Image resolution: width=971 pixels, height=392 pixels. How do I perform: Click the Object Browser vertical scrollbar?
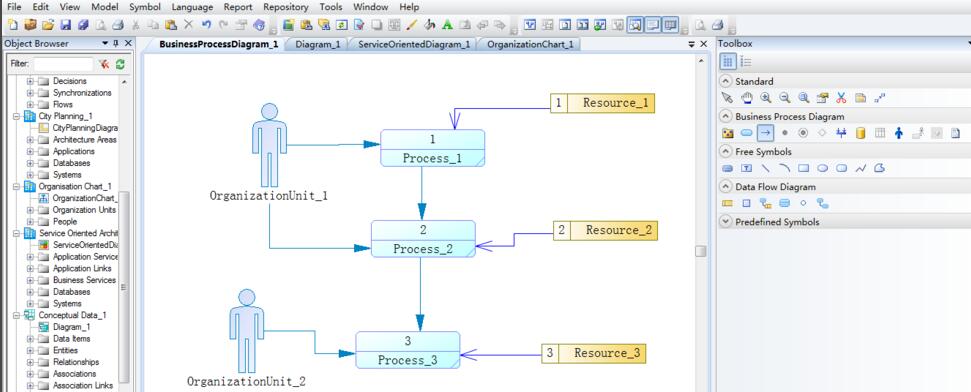[x=124, y=287]
